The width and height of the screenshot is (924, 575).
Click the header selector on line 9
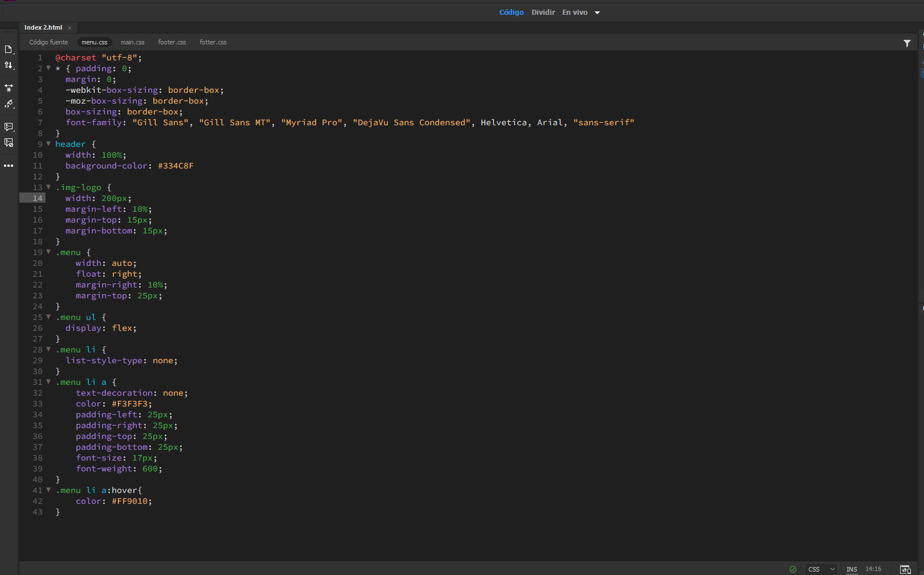click(71, 144)
